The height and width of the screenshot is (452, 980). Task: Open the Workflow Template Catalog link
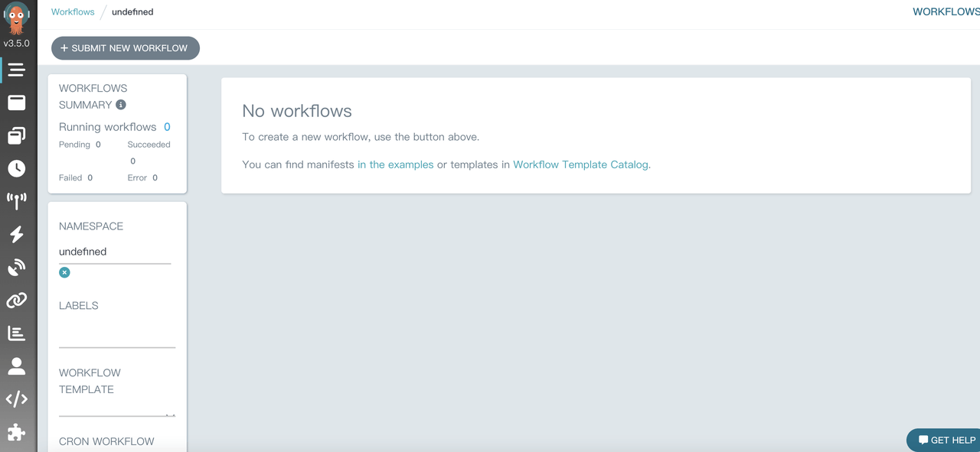click(x=580, y=164)
